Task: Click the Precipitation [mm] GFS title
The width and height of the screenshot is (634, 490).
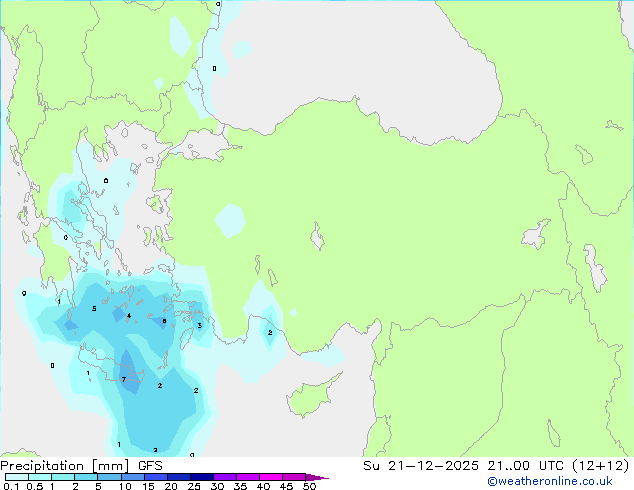Action: click(81, 466)
